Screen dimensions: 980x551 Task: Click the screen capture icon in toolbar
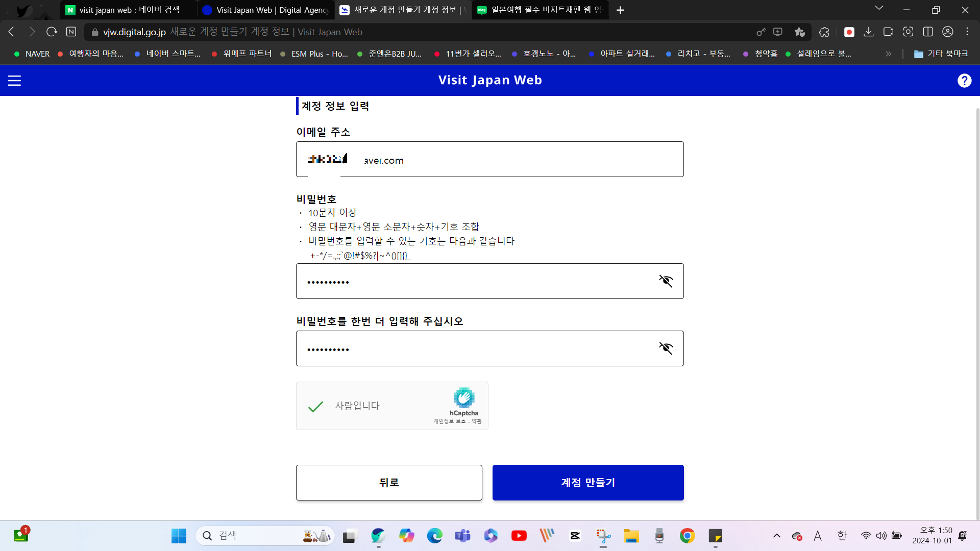(908, 32)
